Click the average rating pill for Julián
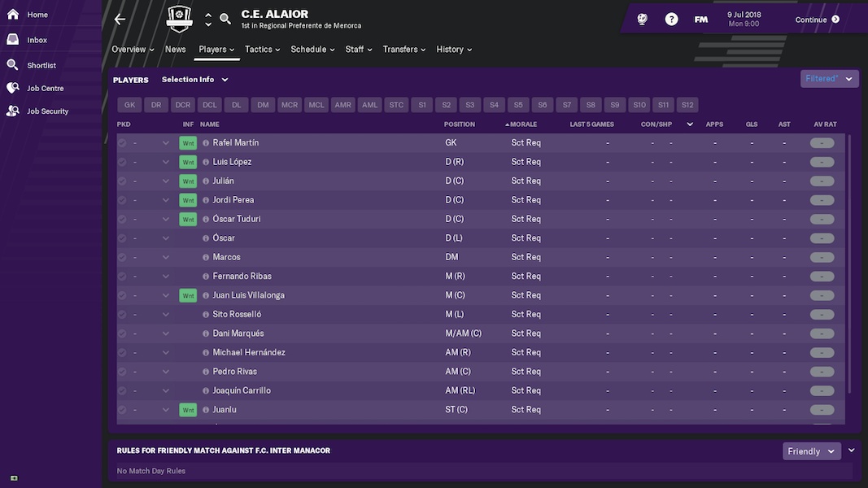This screenshot has height=488, width=868. point(822,181)
